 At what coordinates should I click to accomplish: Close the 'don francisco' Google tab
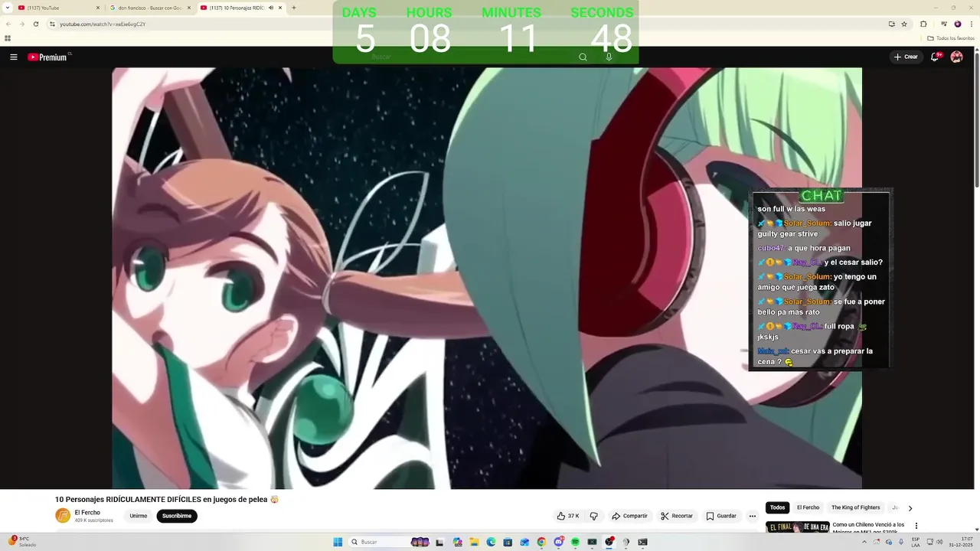[x=189, y=8]
